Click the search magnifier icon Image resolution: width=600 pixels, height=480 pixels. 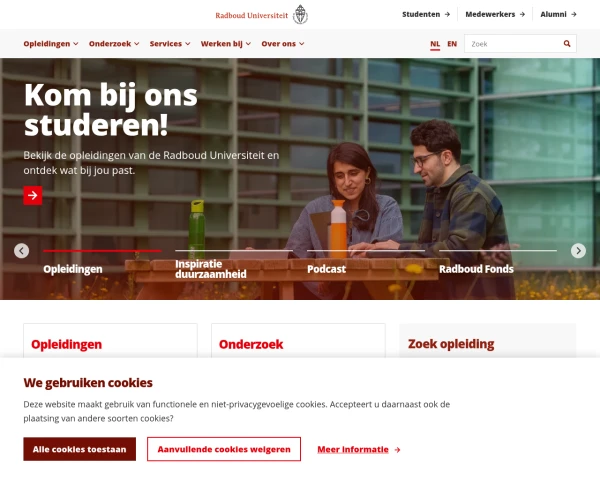pos(567,44)
